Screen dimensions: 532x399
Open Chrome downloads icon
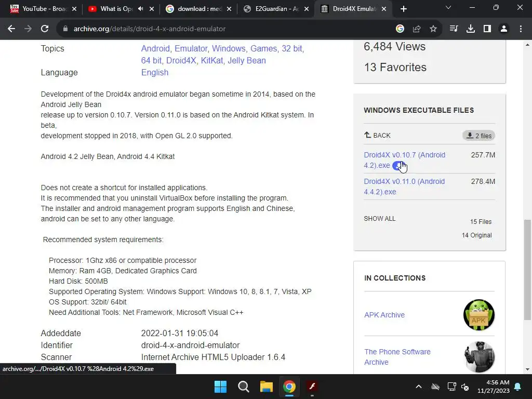(471, 29)
